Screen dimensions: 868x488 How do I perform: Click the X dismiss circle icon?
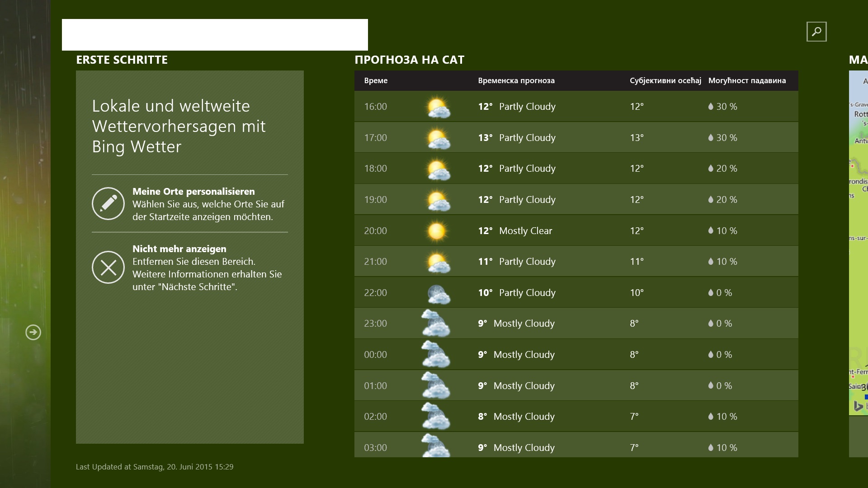click(x=108, y=267)
